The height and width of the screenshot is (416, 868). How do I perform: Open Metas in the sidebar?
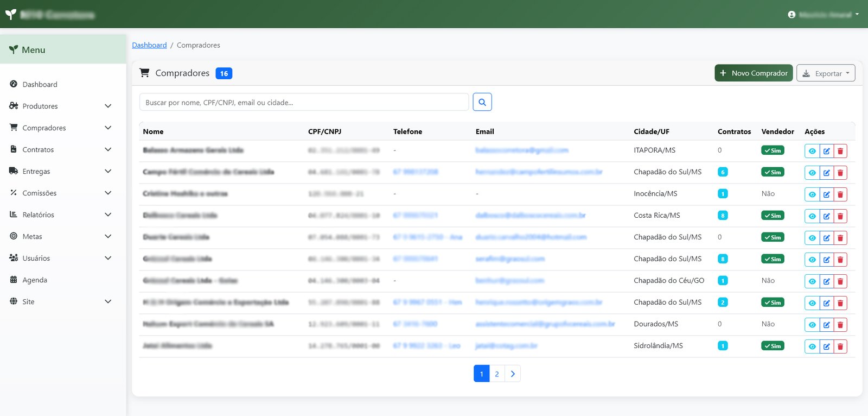(32, 236)
